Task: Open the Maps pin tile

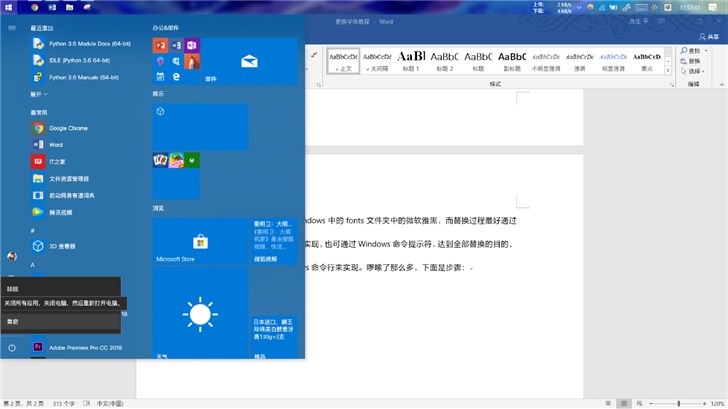Action: 160,61
